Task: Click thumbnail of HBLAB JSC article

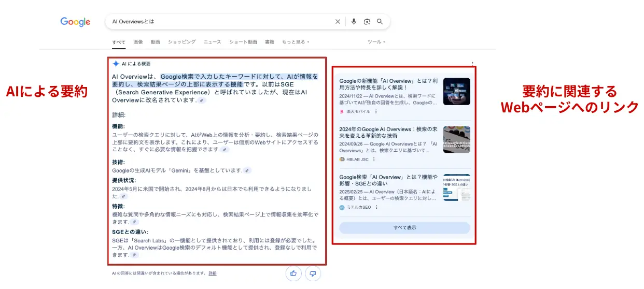Action: (x=457, y=139)
